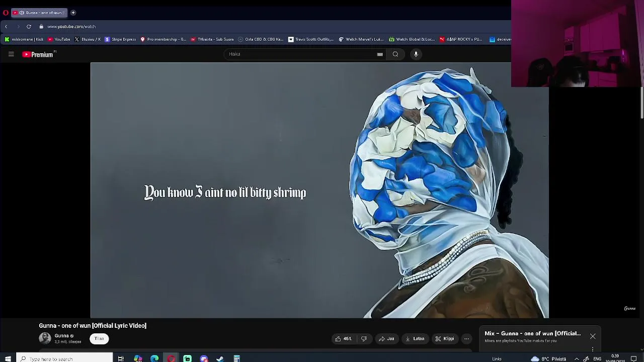Screen dimensions: 644x362
Task: Open the on-screen keyboard in search box
Action: [380, 54]
